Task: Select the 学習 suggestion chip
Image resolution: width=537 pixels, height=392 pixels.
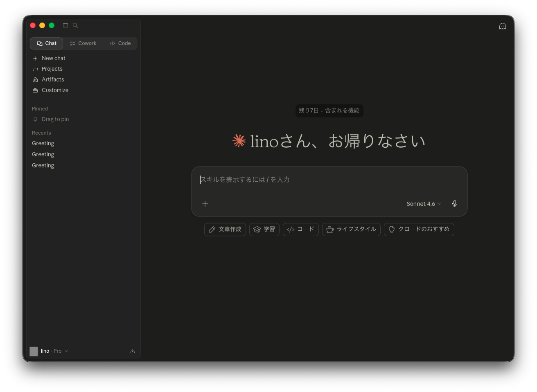Action: point(264,230)
